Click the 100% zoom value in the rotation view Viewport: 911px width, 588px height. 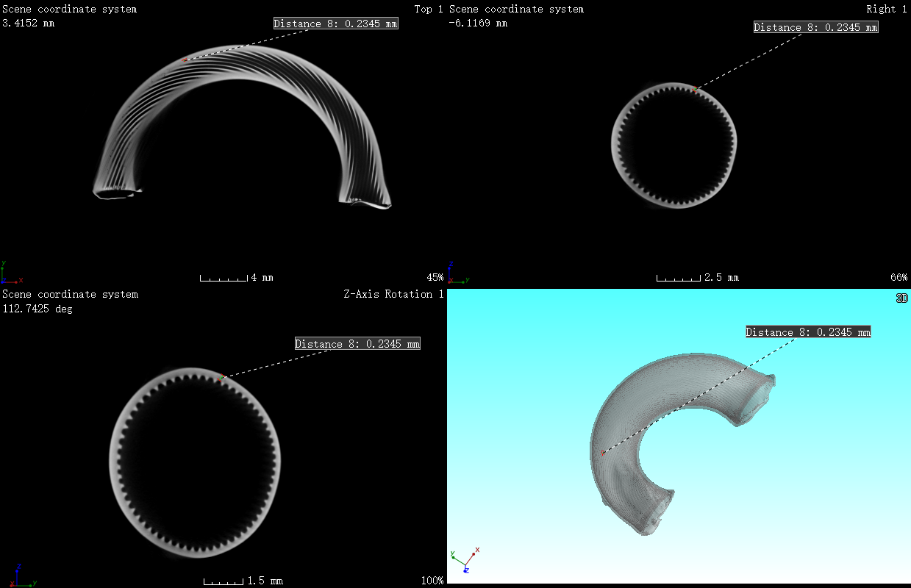click(x=432, y=581)
